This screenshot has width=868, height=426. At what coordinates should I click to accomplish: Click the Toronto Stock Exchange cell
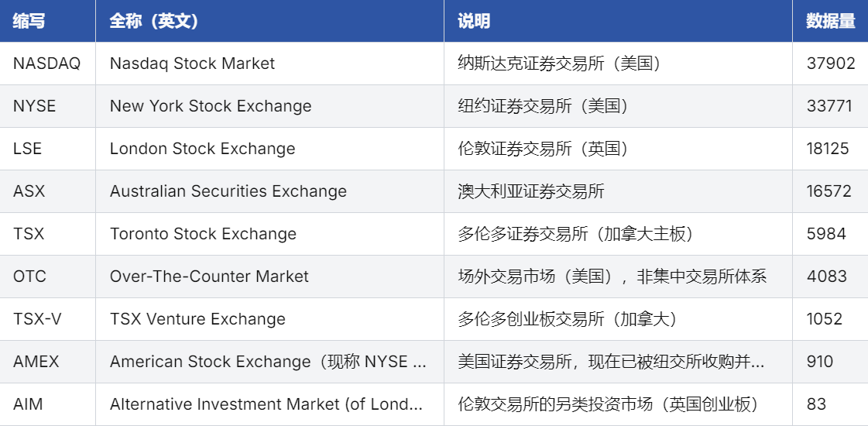tap(203, 234)
